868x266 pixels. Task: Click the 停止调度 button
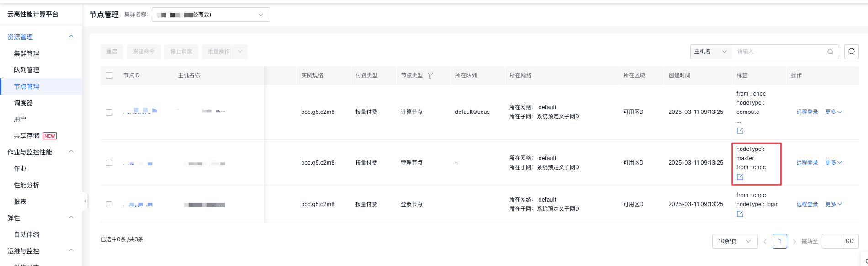[x=181, y=52]
